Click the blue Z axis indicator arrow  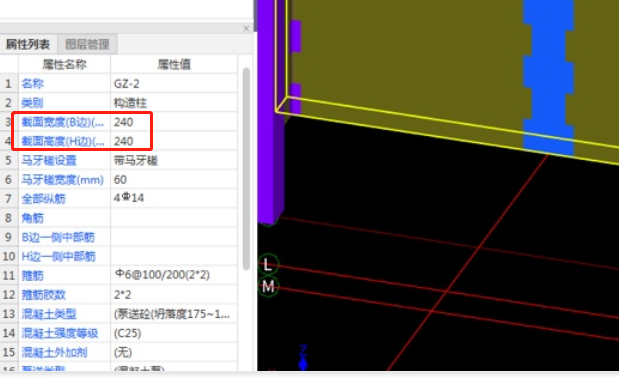pos(303,358)
